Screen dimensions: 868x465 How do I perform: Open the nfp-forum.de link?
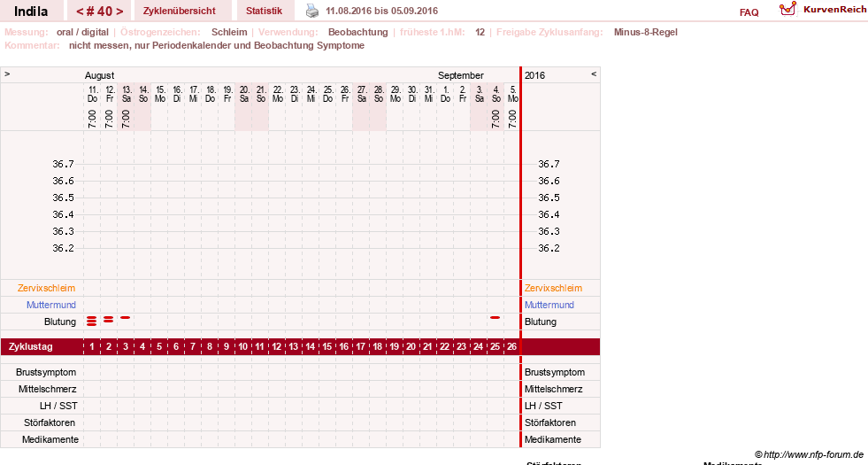coord(809,454)
